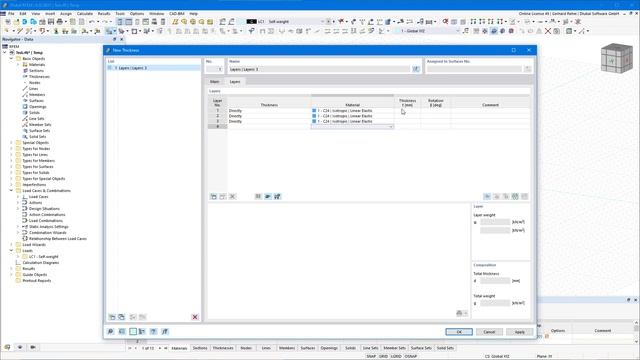Expand the Materials tree node
This screenshot has height=360, width=640.
tap(18, 64)
